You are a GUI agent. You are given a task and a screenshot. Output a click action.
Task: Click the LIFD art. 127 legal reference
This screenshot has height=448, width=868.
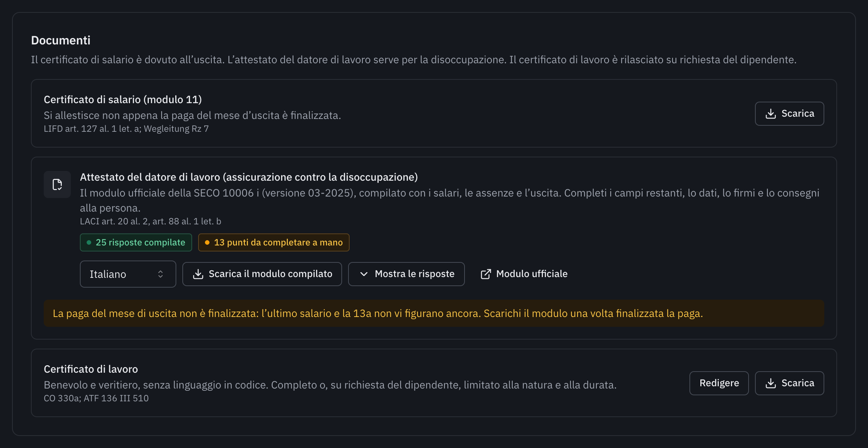pos(126,129)
